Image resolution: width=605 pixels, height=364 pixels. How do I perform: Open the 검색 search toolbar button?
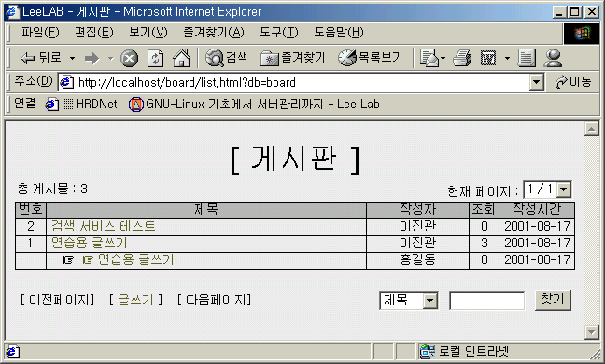[227, 58]
